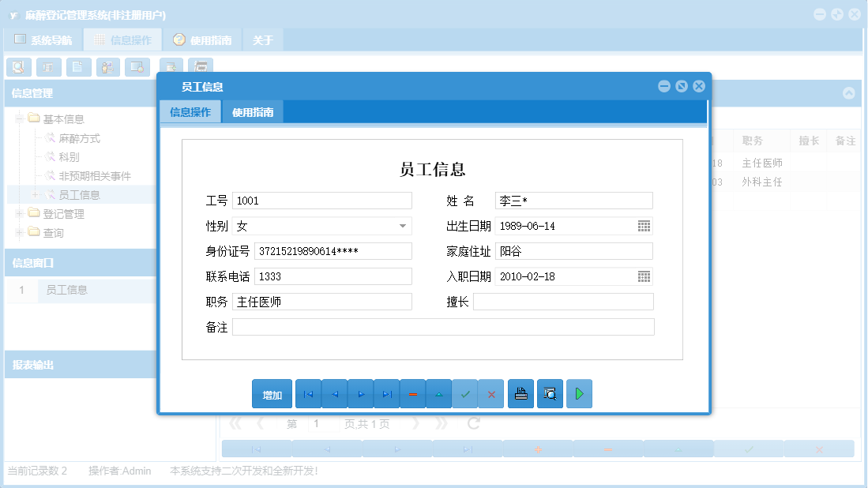The width and height of the screenshot is (868, 488).
Task: Click the green run arrow icon
Action: [x=579, y=393]
